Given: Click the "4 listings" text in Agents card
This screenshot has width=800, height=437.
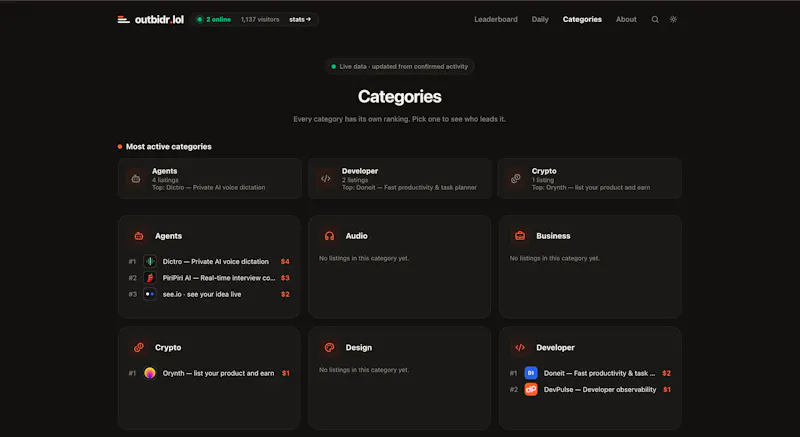Looking at the screenshot, I should click(165, 180).
